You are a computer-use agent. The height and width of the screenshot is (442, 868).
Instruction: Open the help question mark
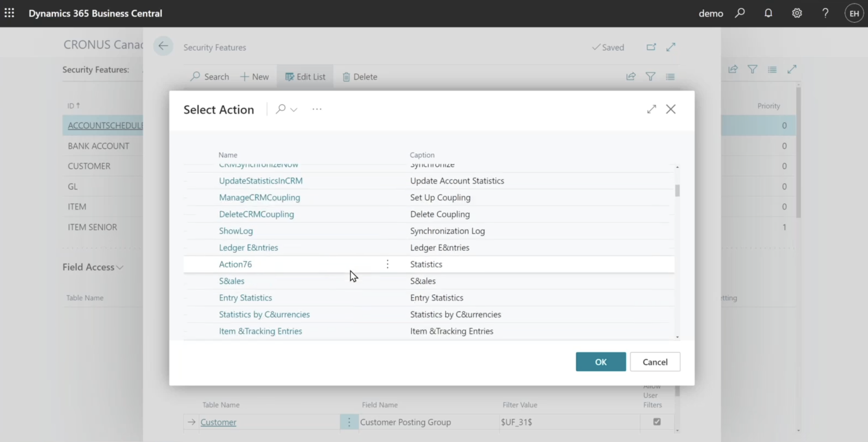click(x=825, y=13)
